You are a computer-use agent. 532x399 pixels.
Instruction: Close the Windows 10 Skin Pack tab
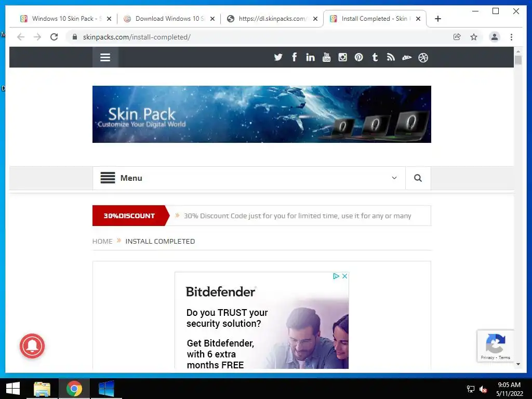(x=109, y=19)
